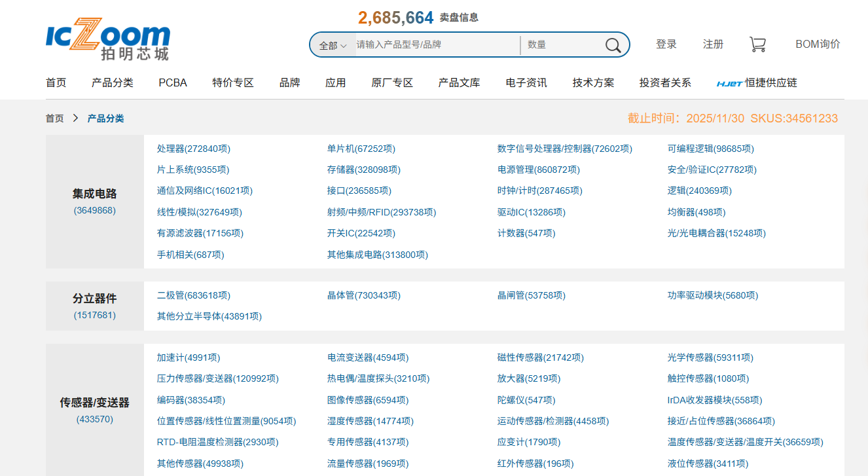Open 射频/中频/RFID category
This screenshot has height=476, width=868.
click(x=382, y=212)
